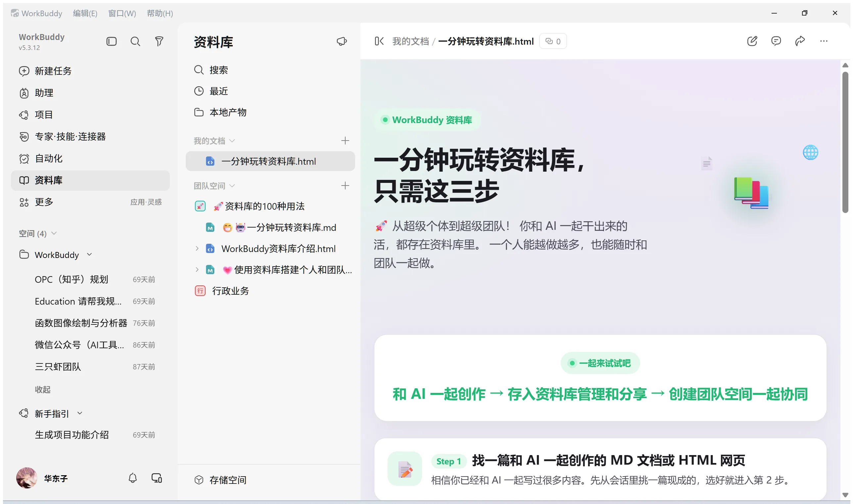Click 收起 to collapse the task list
Screen dimensions: 854x504
42,390
